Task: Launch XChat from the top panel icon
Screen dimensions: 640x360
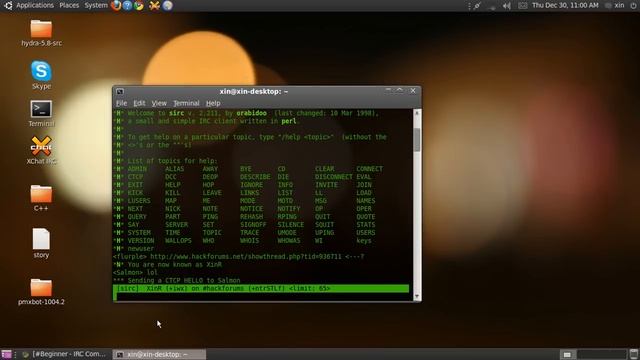Action: (154, 5)
